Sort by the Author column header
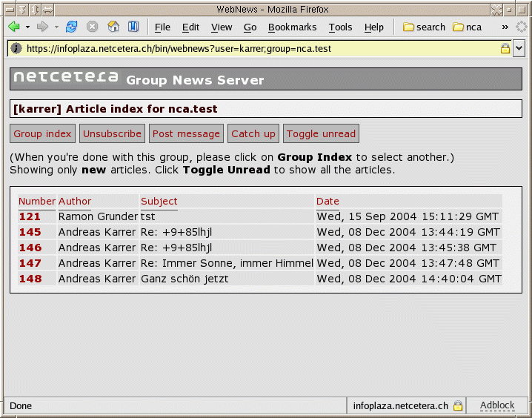This screenshot has width=532, height=418. [x=75, y=201]
